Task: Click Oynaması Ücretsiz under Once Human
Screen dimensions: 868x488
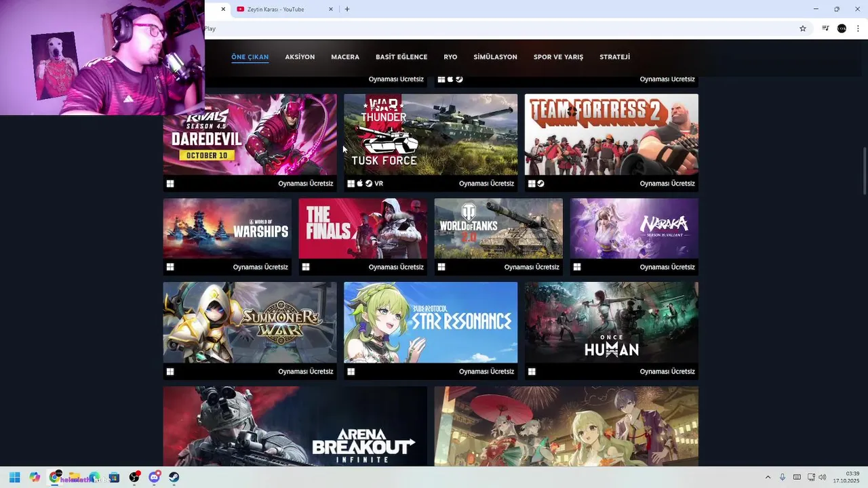Action: (x=667, y=371)
